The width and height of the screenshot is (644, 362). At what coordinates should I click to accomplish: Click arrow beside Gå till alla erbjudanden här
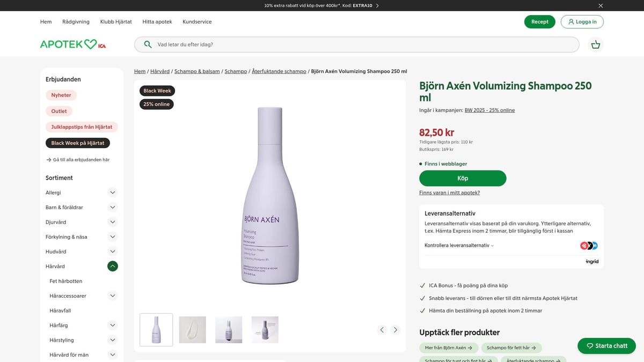click(48, 159)
